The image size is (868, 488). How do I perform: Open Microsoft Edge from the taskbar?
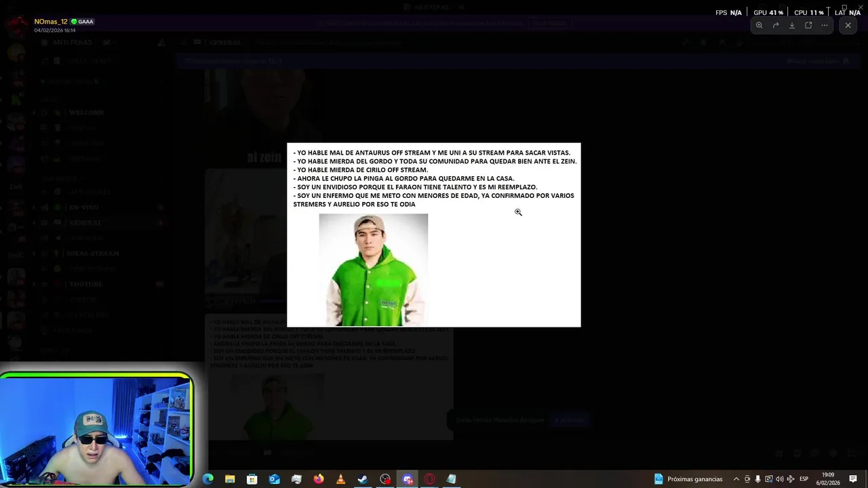(208, 479)
